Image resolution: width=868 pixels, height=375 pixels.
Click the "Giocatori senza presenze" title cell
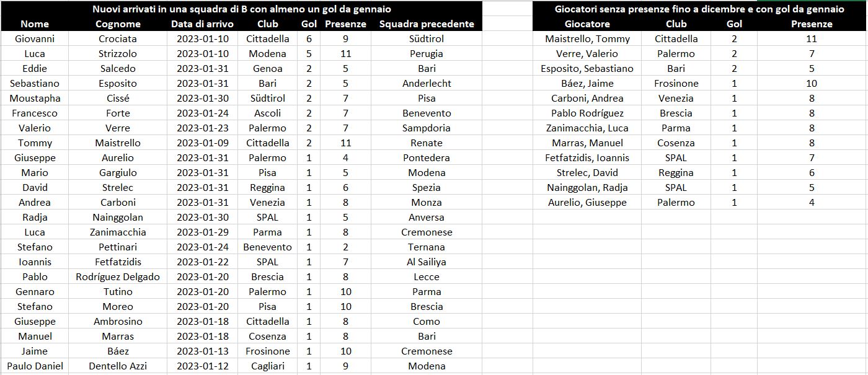pos(699,9)
